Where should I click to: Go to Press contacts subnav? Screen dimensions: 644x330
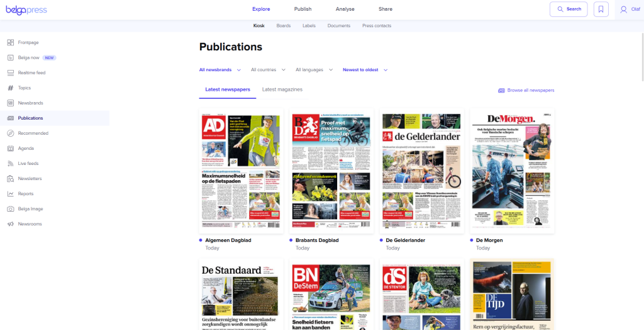pyautogui.click(x=376, y=26)
